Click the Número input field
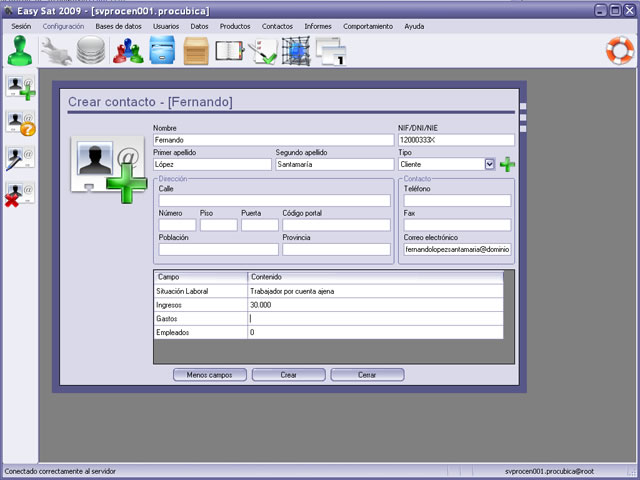The height and width of the screenshot is (480, 640). click(178, 225)
